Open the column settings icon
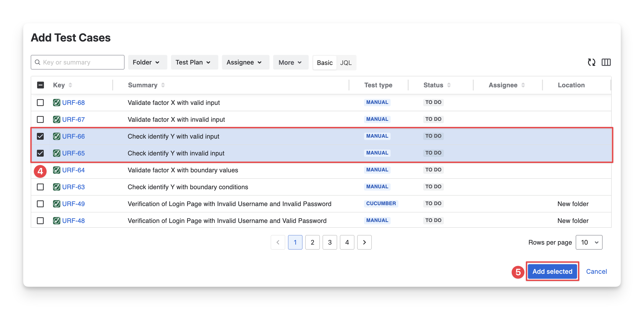 click(x=606, y=62)
